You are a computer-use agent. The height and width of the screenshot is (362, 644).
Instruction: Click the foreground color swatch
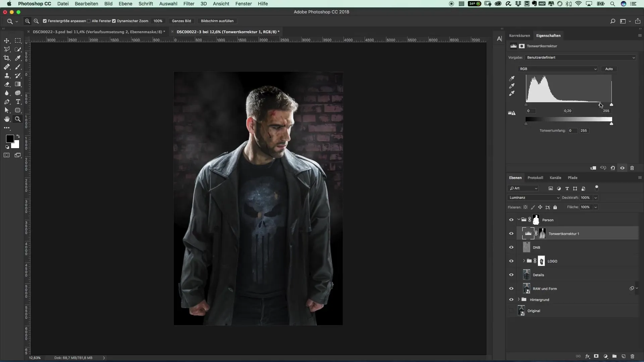(x=10, y=139)
